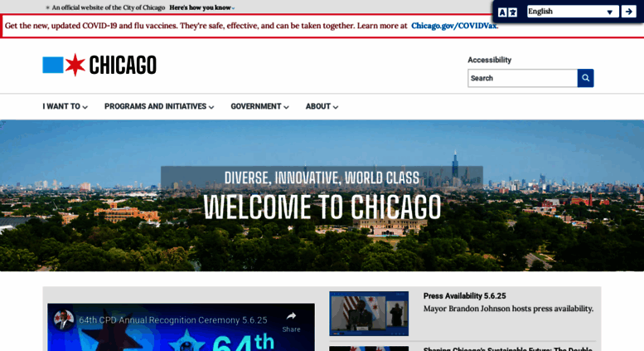Image resolution: width=644 pixels, height=351 pixels.
Task: Click into the Search input field
Action: 522,78
